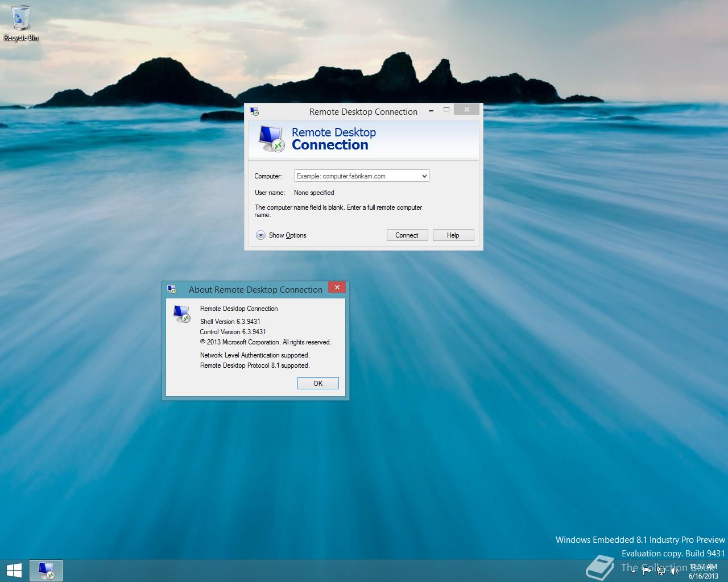Select Remote Desktop Connection taskbar button
The height and width of the screenshot is (582, 728).
[x=45, y=570]
